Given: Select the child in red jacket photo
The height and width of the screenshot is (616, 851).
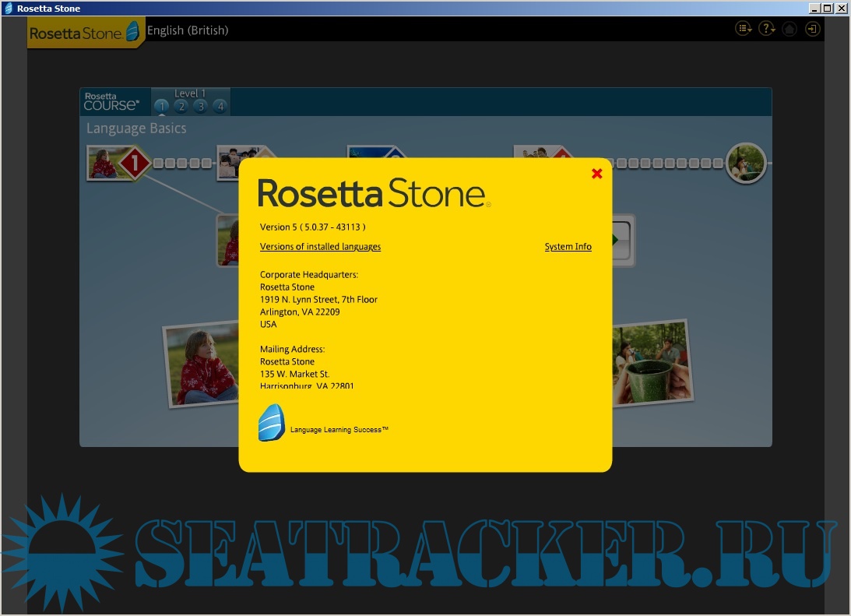Looking at the screenshot, I should click(x=202, y=364).
